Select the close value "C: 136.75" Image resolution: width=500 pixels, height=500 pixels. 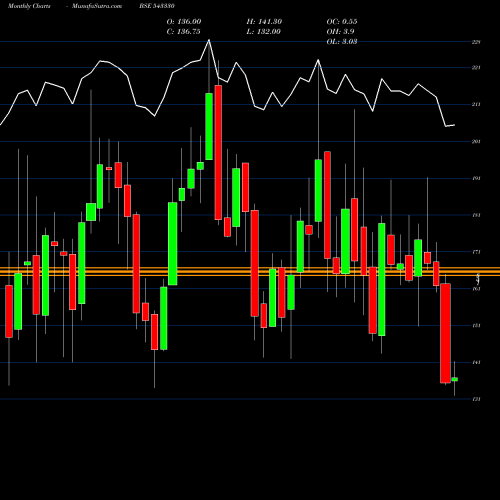tap(183, 32)
